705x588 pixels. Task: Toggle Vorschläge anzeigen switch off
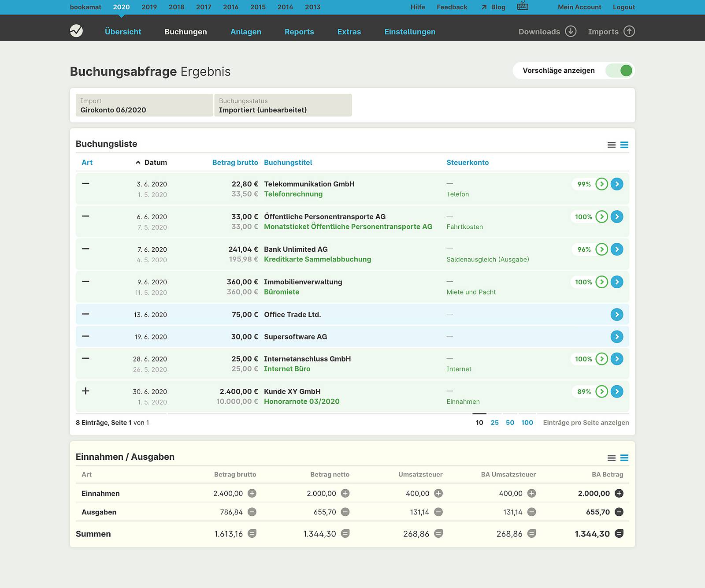coord(620,71)
